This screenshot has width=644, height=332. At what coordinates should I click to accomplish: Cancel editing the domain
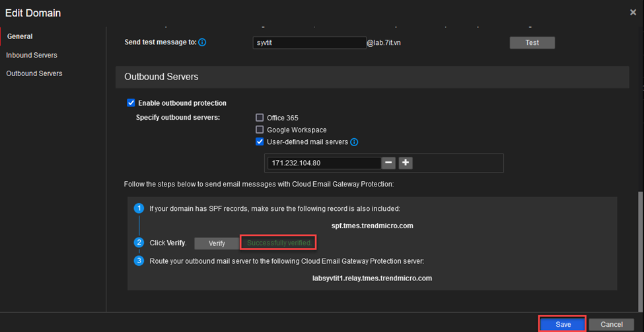tap(612, 324)
